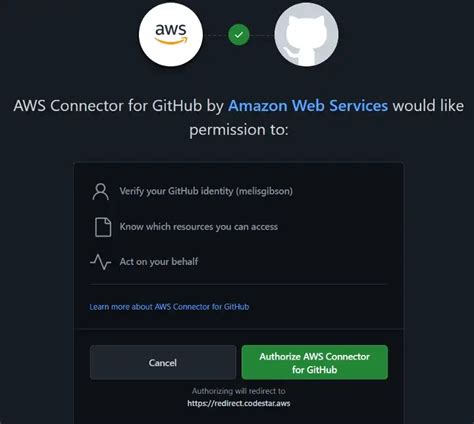Click Know which resources you can access
This screenshot has height=424, width=474.
pyautogui.click(x=199, y=227)
